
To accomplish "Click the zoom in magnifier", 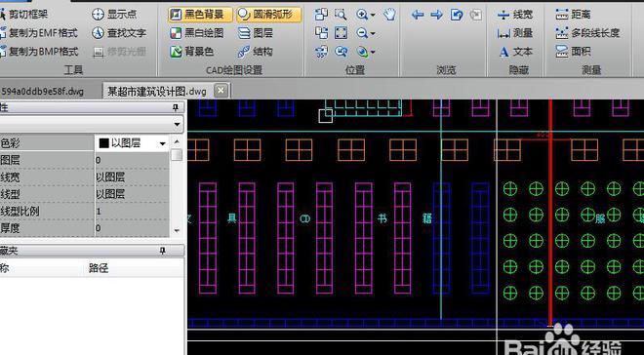I will [362, 15].
